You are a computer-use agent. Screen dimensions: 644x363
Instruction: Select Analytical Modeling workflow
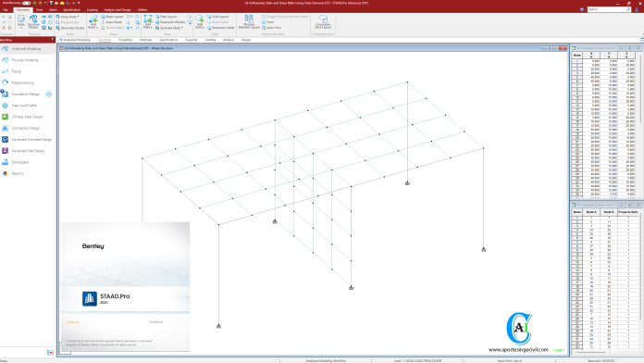point(28,48)
